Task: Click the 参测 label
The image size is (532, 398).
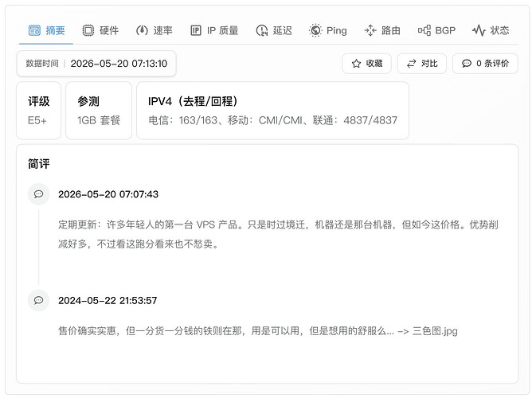Action: pos(88,101)
